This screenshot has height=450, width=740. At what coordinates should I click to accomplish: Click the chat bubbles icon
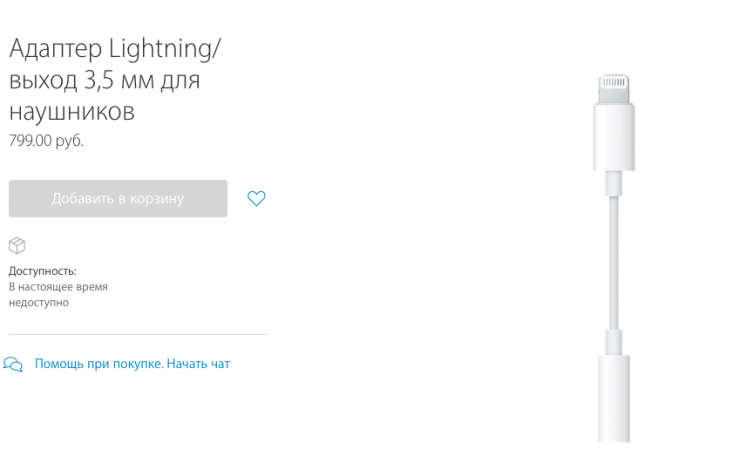tap(13, 364)
